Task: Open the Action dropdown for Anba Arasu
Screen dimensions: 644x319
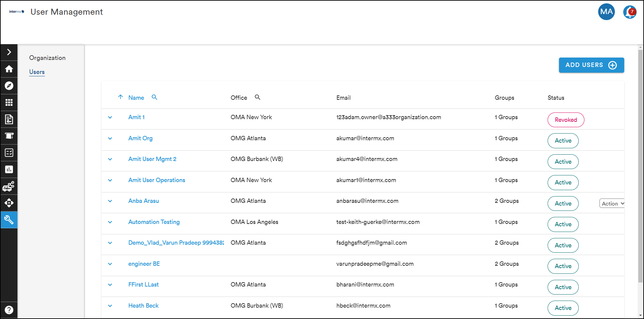Action: click(x=612, y=204)
